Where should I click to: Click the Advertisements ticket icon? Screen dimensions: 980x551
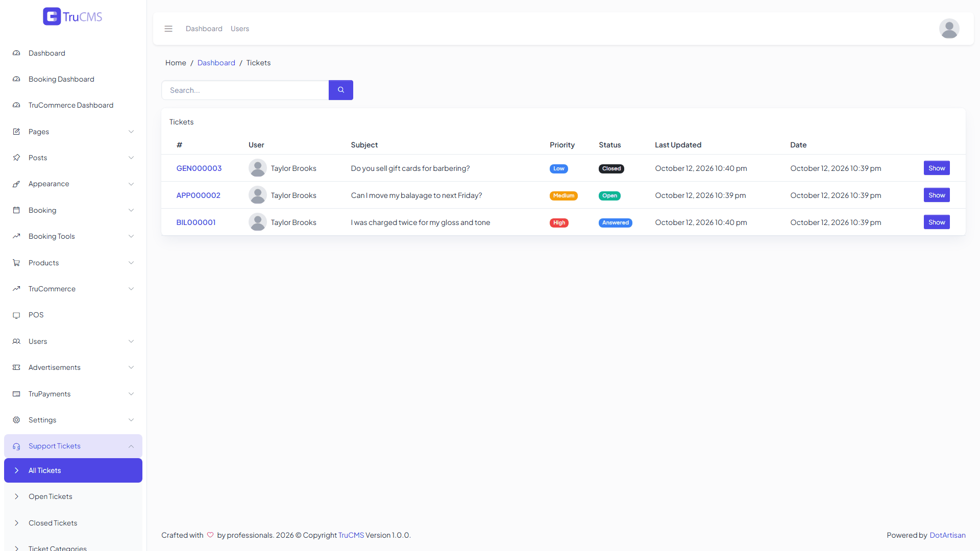point(16,367)
